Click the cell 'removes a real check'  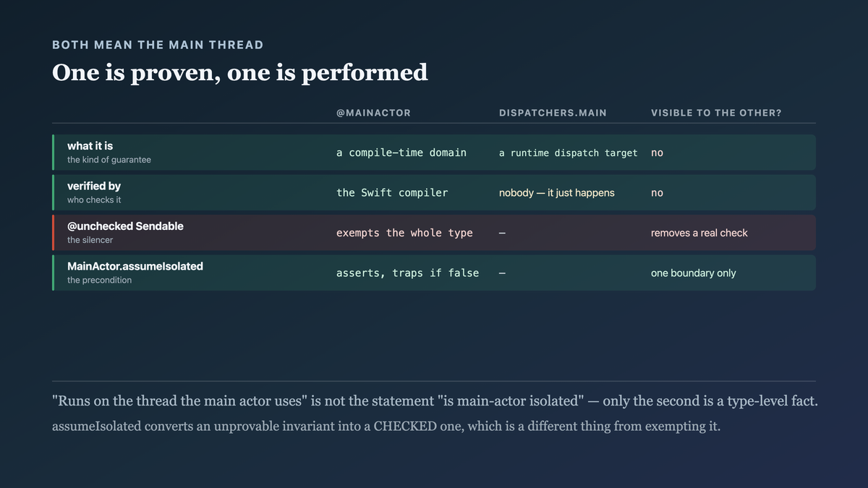click(699, 233)
